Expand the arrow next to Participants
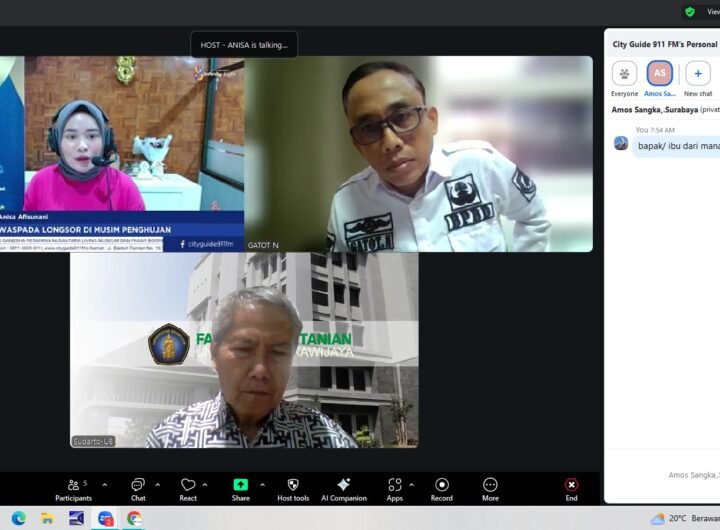This screenshot has height=530, width=720. coord(104,485)
